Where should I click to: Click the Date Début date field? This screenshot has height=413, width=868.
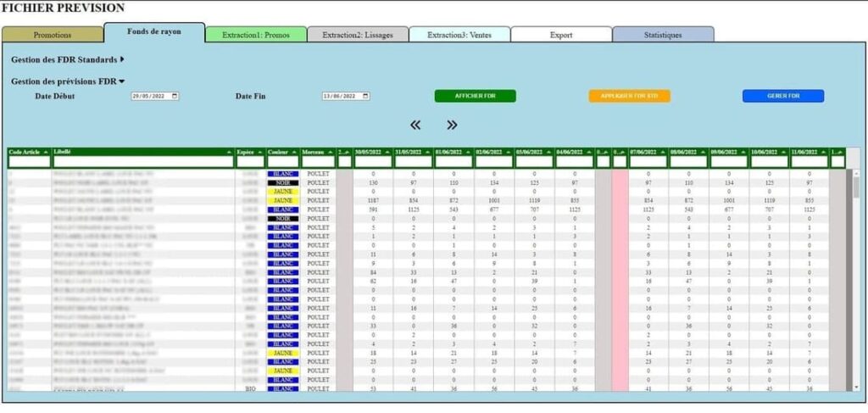point(155,97)
